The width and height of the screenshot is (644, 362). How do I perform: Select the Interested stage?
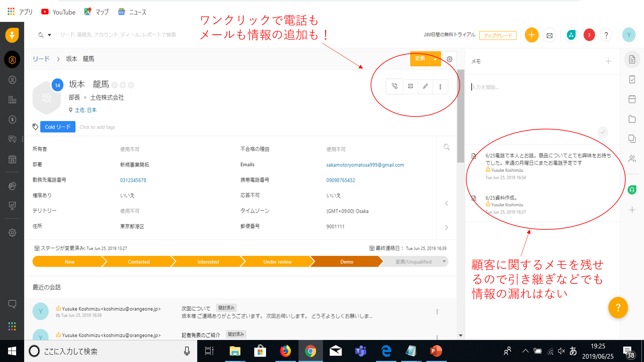tap(208, 262)
